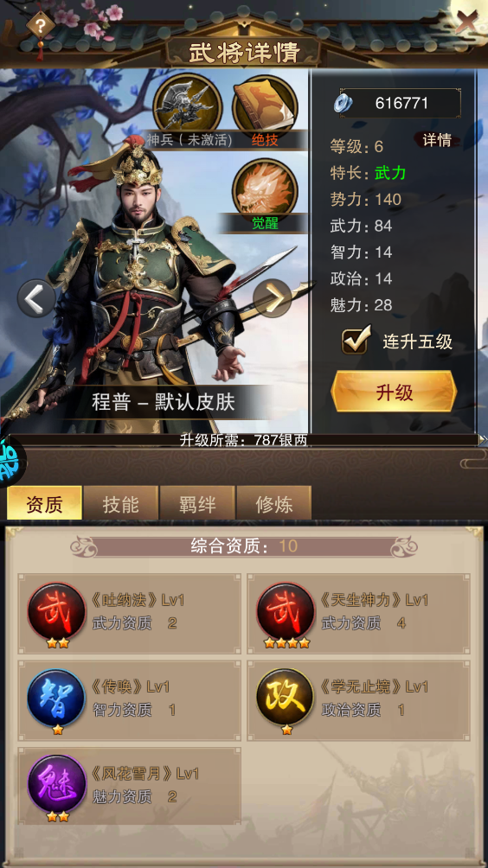The width and height of the screenshot is (488, 868).
Task: Expand the arrow at the bar's right end
Action: [483, 440]
